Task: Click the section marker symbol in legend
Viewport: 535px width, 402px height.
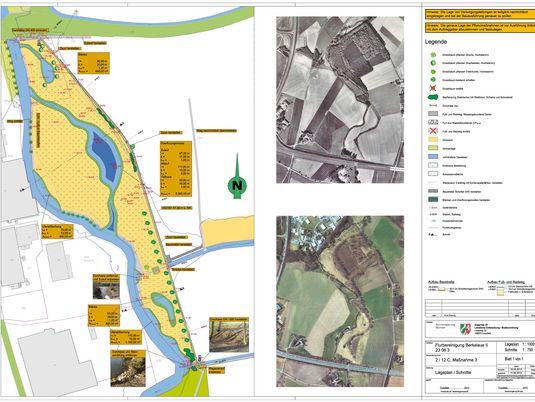Action: pyautogui.click(x=432, y=235)
